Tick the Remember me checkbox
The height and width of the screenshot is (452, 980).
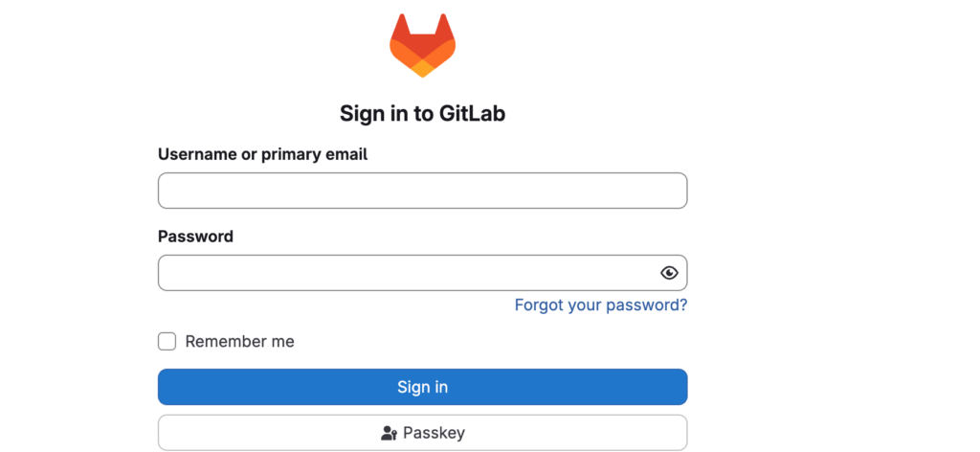tap(167, 342)
